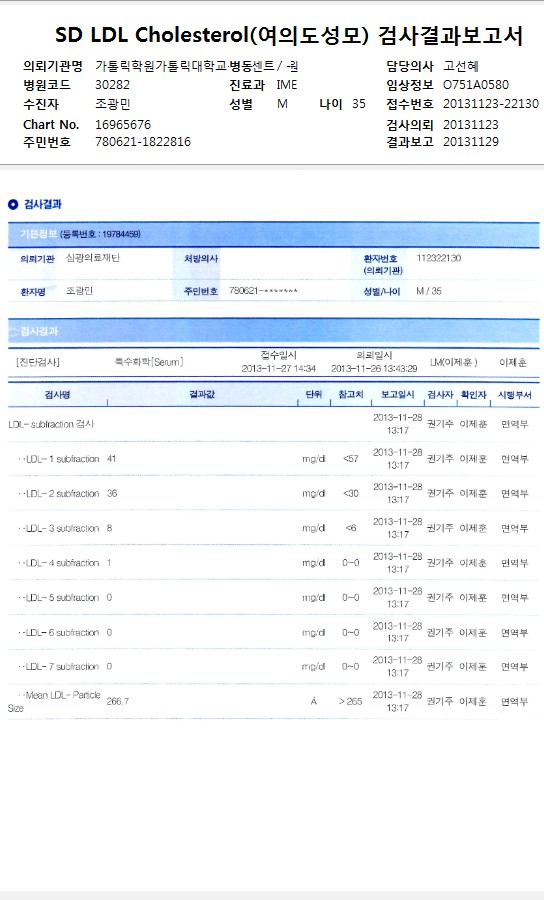
Task: Click the Chart No. value 16965676
Action: [x=123, y=125]
